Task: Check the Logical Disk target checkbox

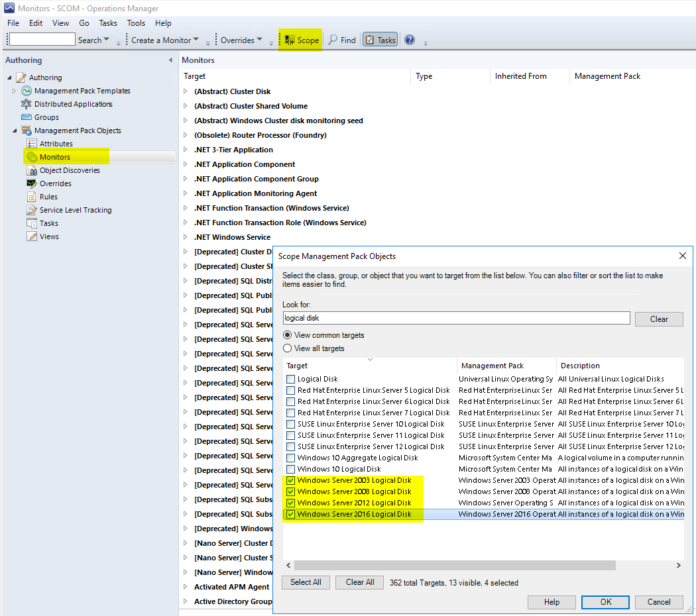Action: pos(291,379)
